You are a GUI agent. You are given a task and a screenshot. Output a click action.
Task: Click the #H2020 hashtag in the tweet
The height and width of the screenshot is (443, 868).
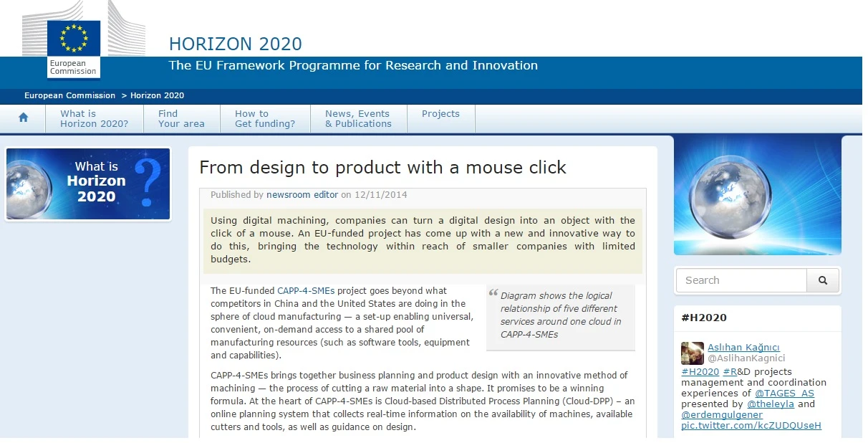click(700, 372)
